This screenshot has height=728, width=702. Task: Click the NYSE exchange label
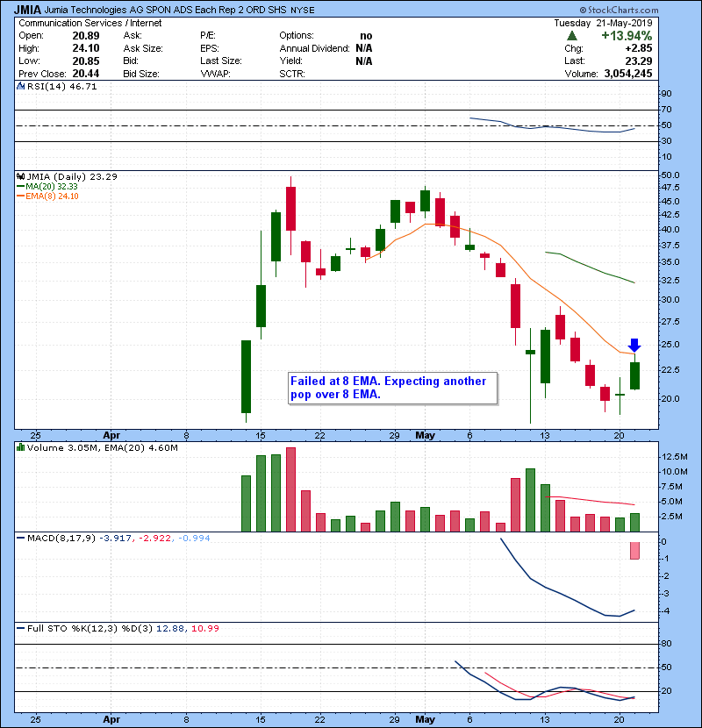303,11
